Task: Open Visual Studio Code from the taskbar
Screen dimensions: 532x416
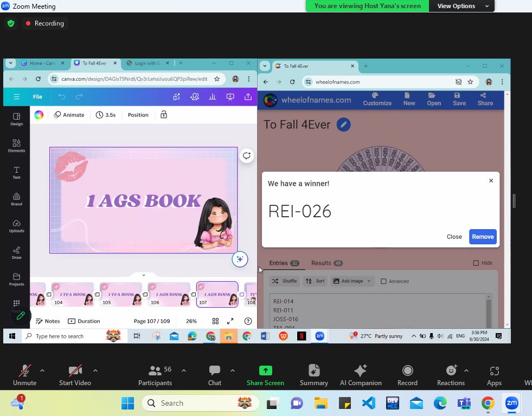Action: point(368,403)
